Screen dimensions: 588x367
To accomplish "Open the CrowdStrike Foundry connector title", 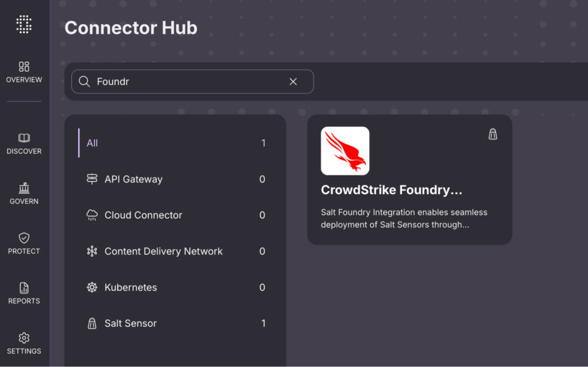I will (x=391, y=190).
